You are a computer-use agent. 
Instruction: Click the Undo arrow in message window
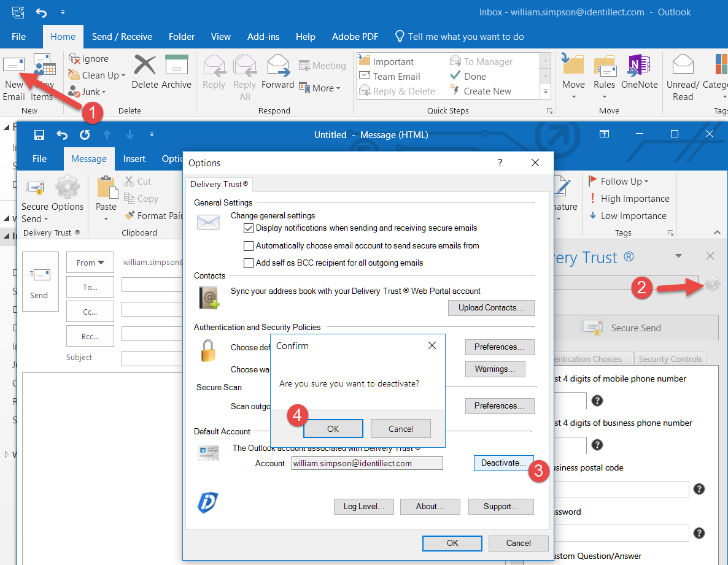click(62, 135)
